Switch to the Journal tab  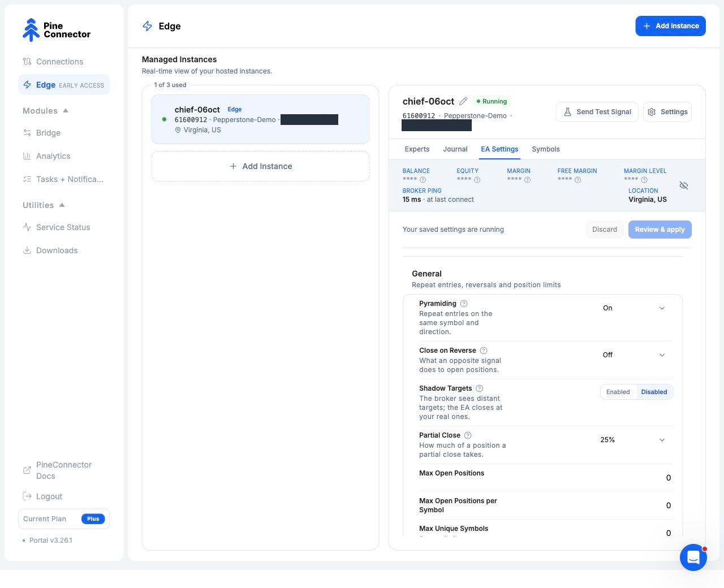[x=455, y=149]
